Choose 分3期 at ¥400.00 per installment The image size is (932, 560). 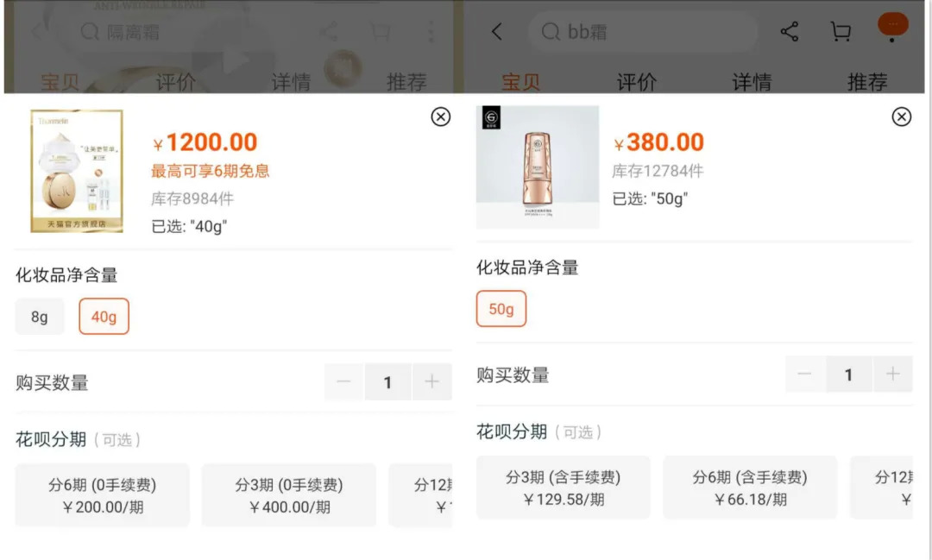(288, 495)
